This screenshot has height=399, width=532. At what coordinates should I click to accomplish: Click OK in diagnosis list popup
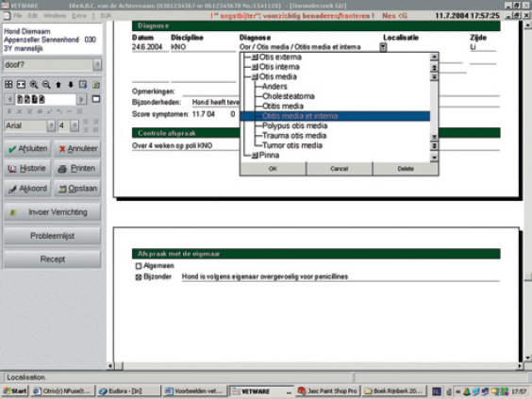click(x=273, y=169)
